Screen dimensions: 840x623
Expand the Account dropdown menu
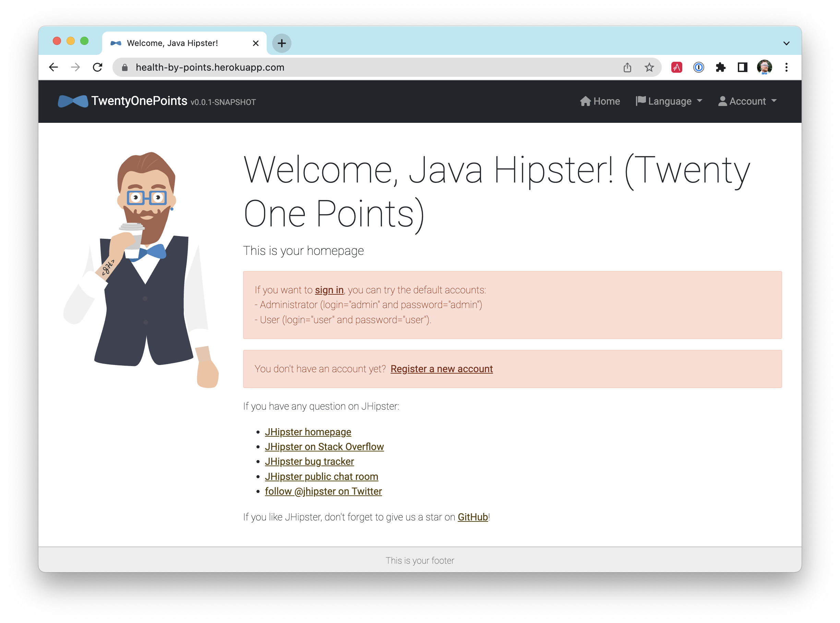748,101
